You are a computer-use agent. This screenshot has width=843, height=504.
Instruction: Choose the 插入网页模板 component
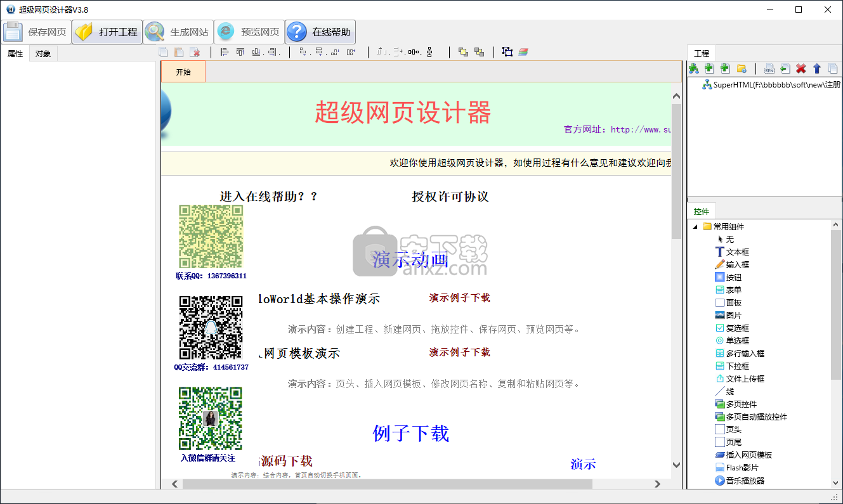click(743, 455)
